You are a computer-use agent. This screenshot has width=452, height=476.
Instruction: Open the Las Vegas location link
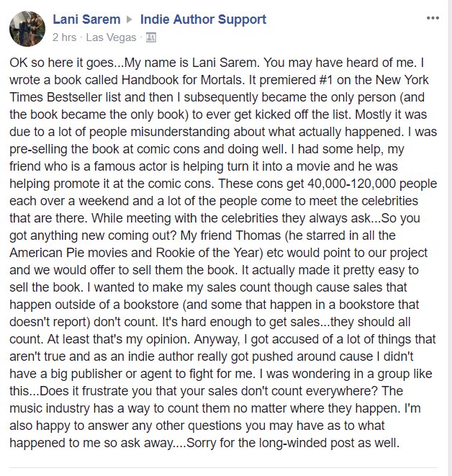click(111, 37)
